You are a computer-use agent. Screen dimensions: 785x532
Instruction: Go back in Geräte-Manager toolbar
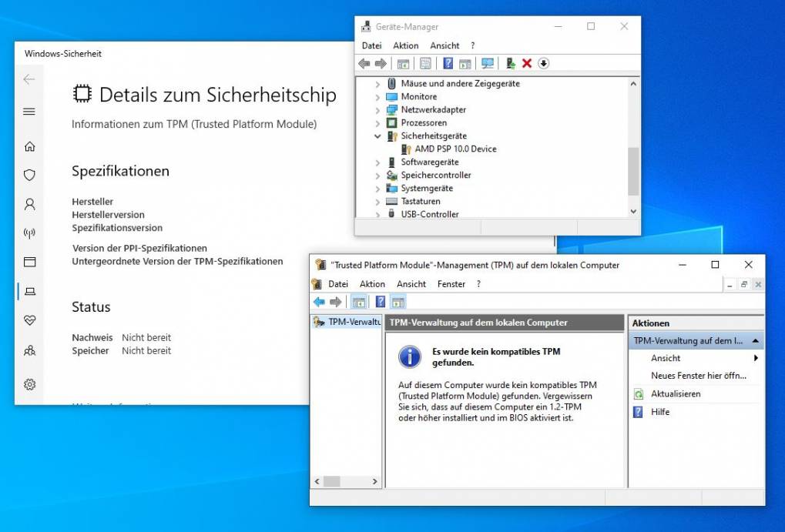pos(364,64)
